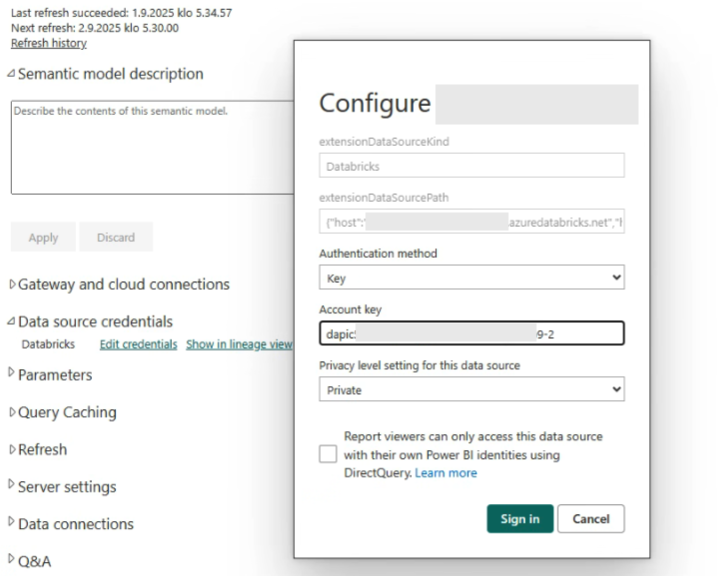726x576 pixels.
Task: Open the Learn more link
Action: click(446, 473)
